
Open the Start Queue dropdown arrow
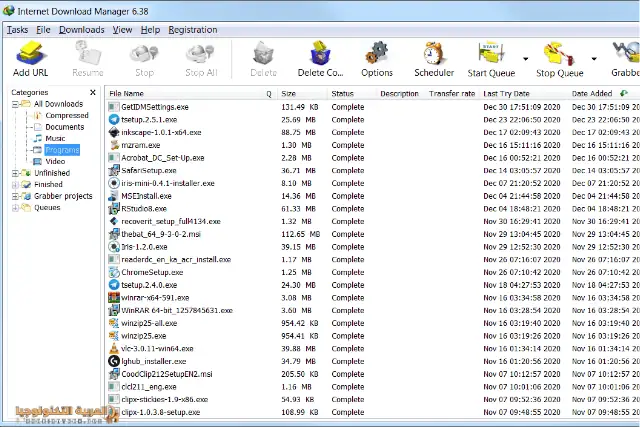(526, 59)
